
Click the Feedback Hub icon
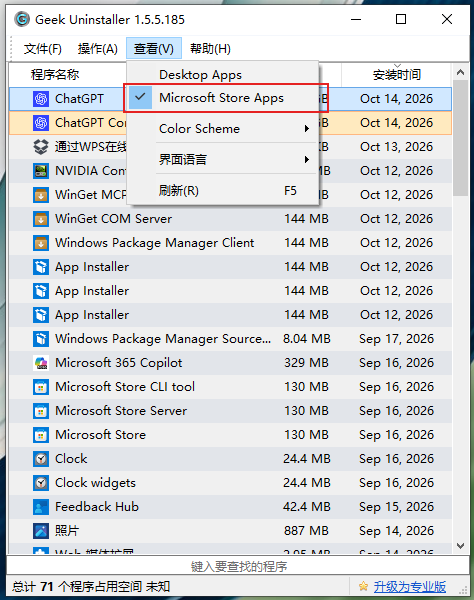click(x=41, y=507)
